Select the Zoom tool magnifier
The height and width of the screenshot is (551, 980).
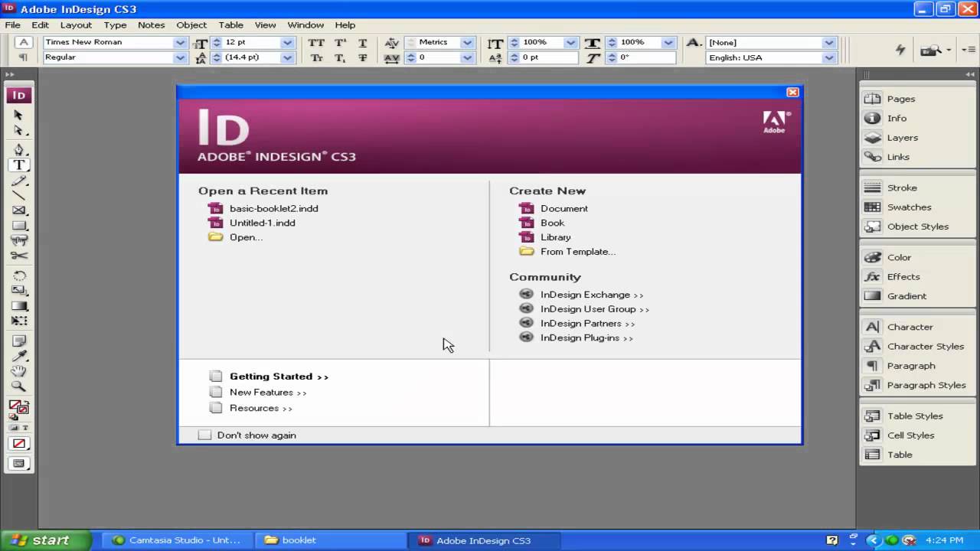click(19, 386)
